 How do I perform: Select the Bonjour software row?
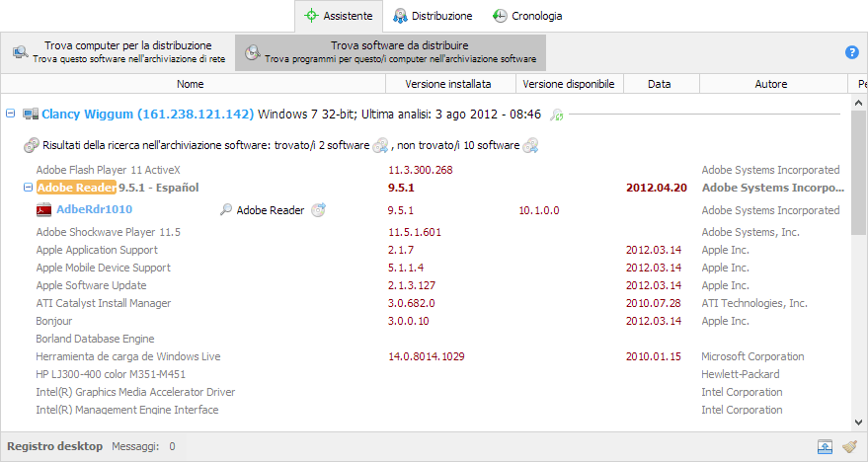(56, 321)
